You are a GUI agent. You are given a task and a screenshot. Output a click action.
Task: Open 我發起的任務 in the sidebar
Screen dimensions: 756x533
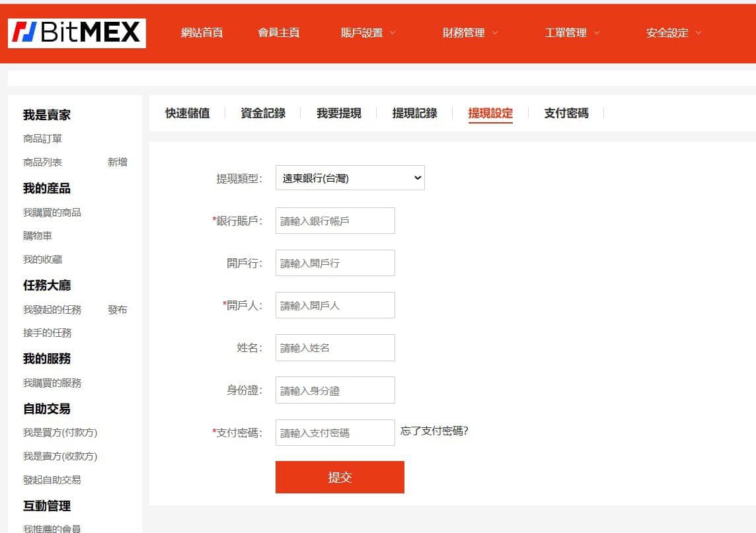52,309
